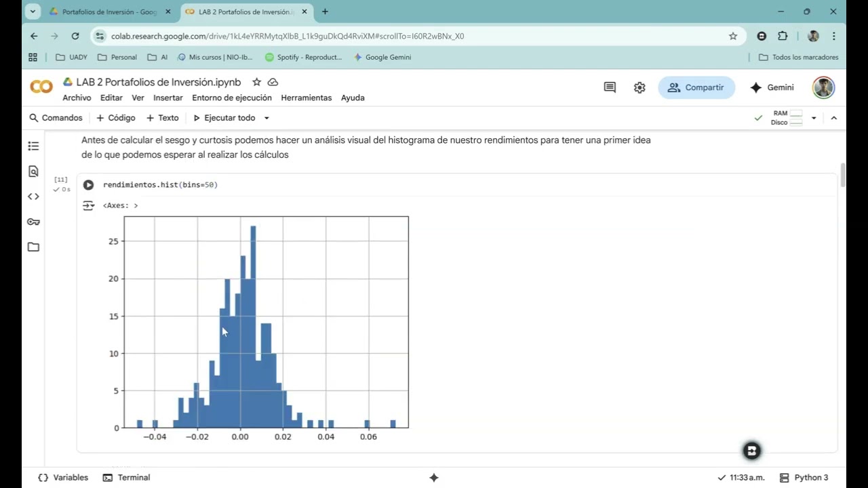
Task: Focus the Colab URL address bar
Action: point(417,36)
